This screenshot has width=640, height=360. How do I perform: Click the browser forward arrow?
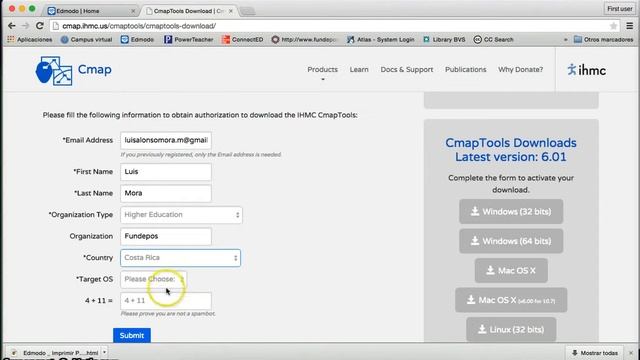point(25,26)
